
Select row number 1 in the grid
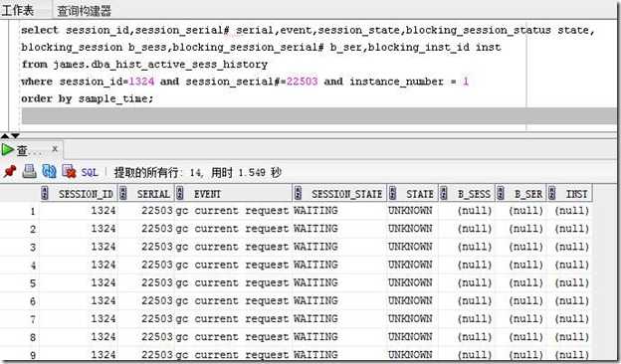pyautogui.click(x=20, y=211)
